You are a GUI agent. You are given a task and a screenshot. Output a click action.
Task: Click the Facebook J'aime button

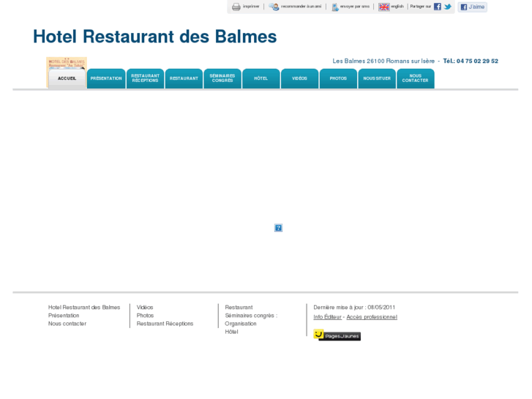(x=472, y=7)
